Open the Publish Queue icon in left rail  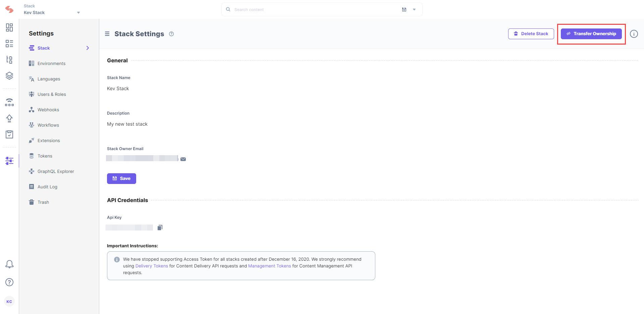pyautogui.click(x=9, y=102)
